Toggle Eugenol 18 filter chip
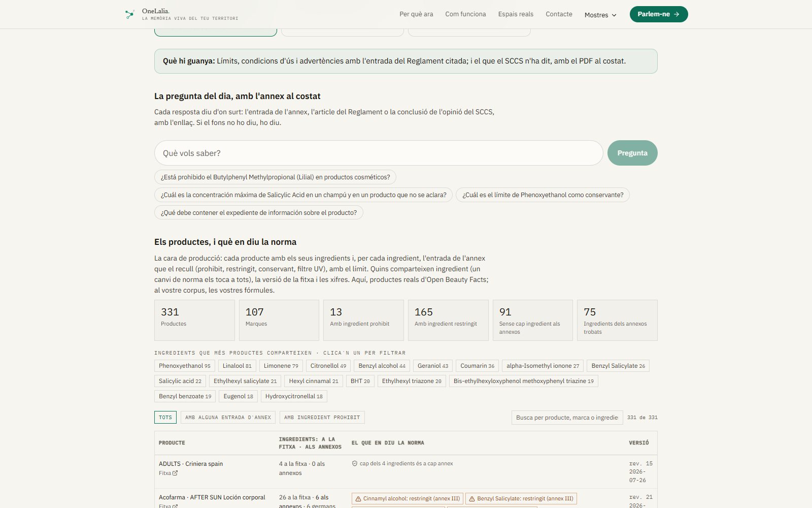This screenshot has height=508, width=812. click(239, 396)
